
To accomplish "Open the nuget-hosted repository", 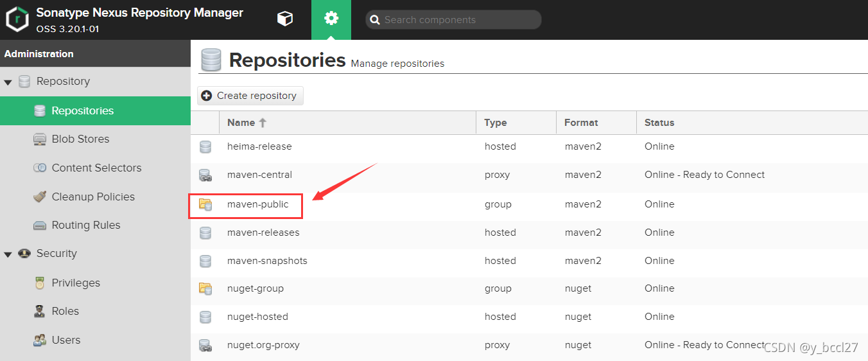I will [x=257, y=317].
